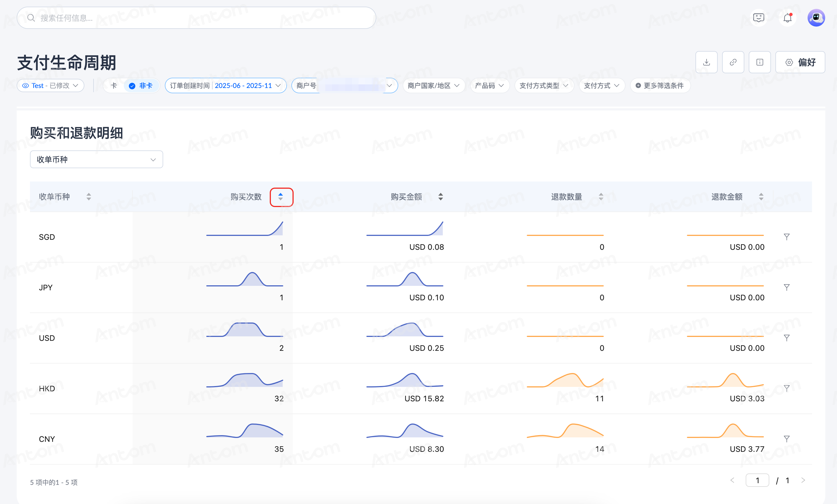Go to next page arrow
This screenshot has width=837, height=504.
(x=803, y=480)
